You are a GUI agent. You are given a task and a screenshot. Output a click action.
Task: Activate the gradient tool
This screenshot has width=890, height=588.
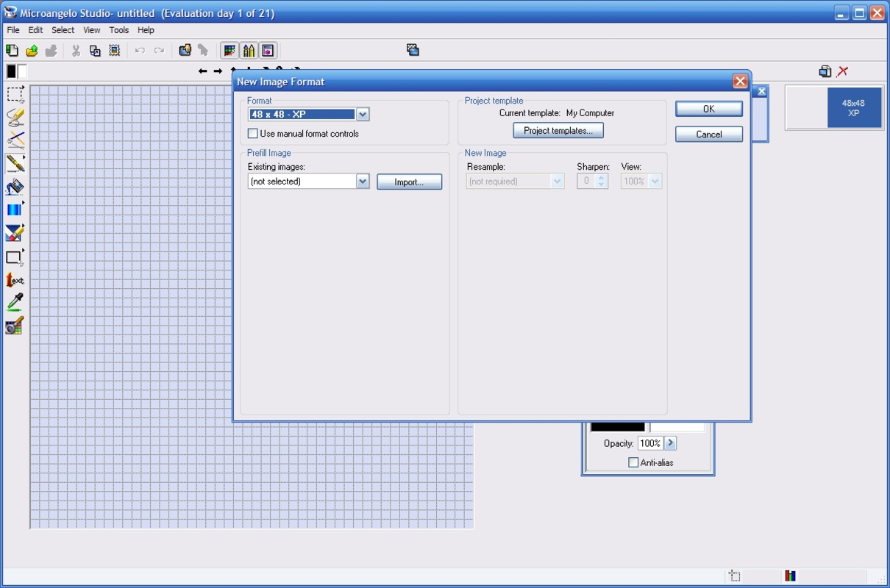pos(13,209)
